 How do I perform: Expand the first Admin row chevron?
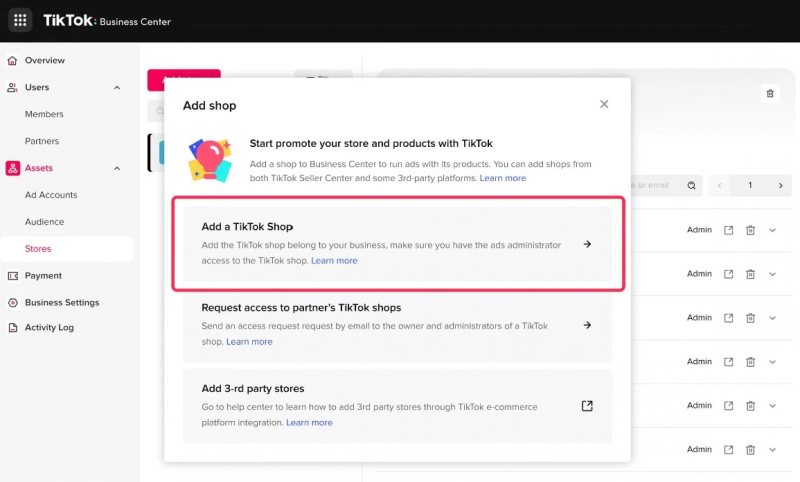(x=772, y=230)
